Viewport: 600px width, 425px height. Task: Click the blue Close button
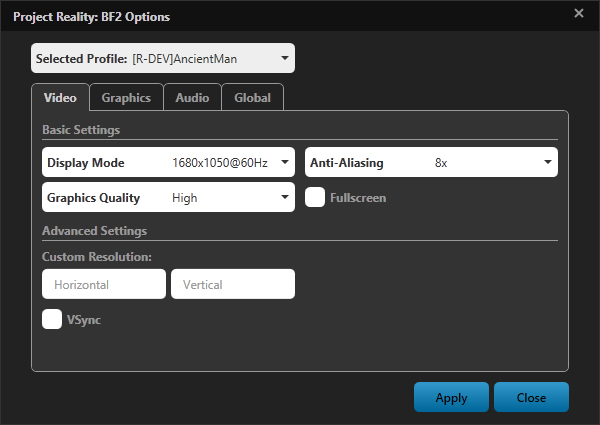[532, 397]
